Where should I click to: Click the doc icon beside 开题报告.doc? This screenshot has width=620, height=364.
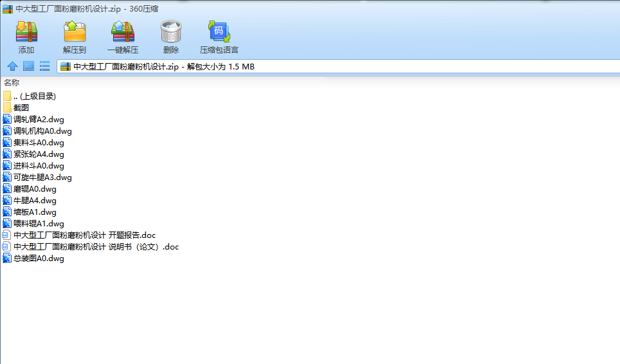[6, 235]
